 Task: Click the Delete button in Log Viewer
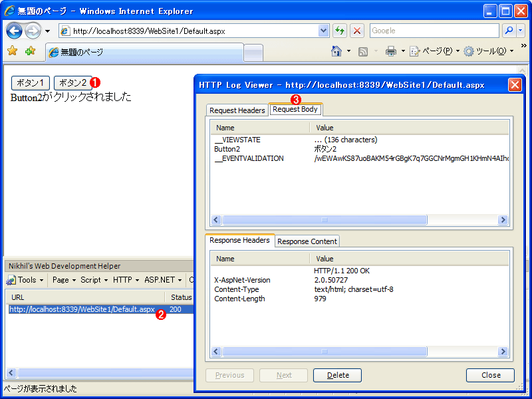click(x=337, y=375)
